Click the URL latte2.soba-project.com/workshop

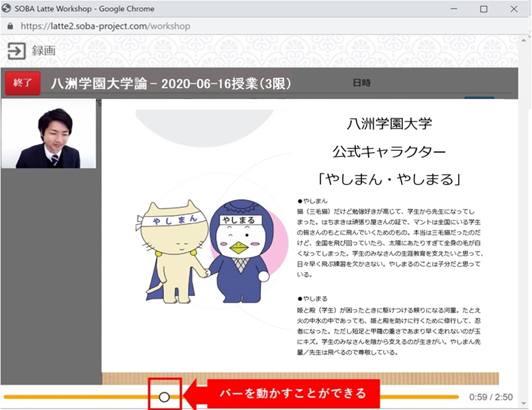point(105,26)
